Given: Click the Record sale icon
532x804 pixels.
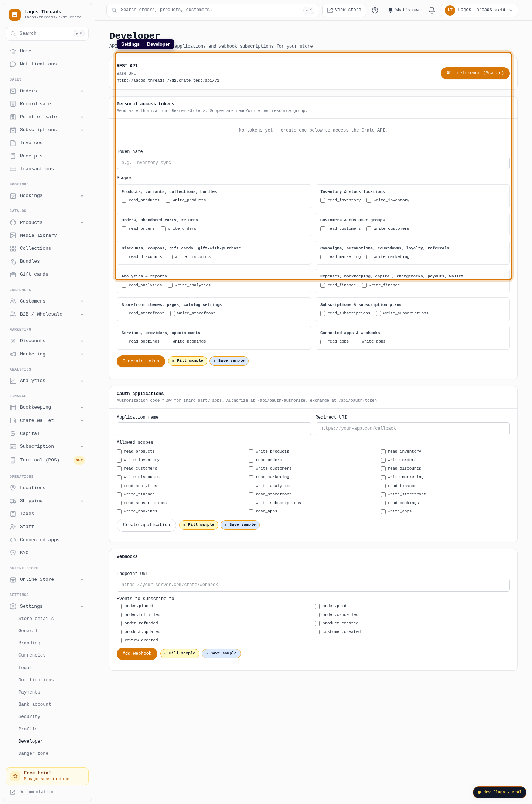Looking at the screenshot, I should click(13, 104).
